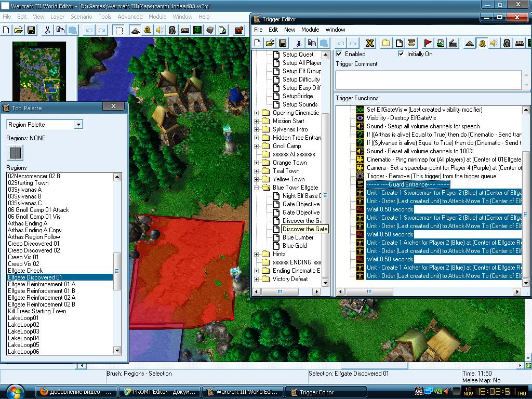The height and width of the screenshot is (399, 532).
Task: Click the New Event red flag icon
Action: pos(428,43)
